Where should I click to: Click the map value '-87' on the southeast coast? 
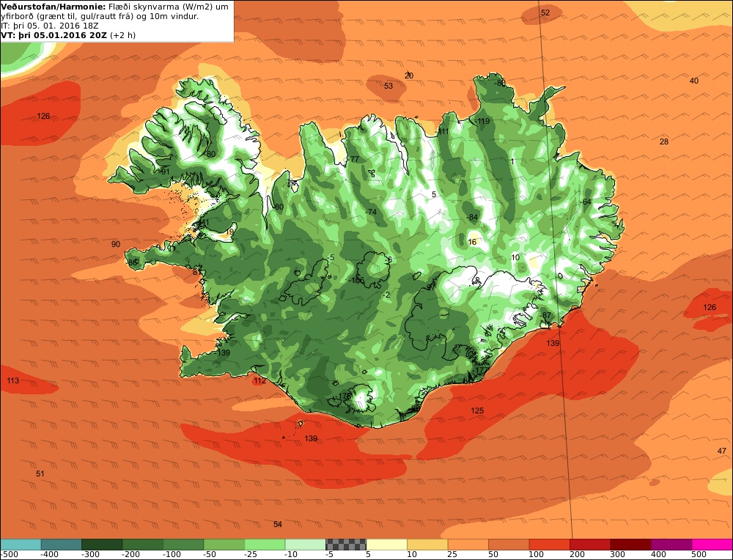(546, 315)
